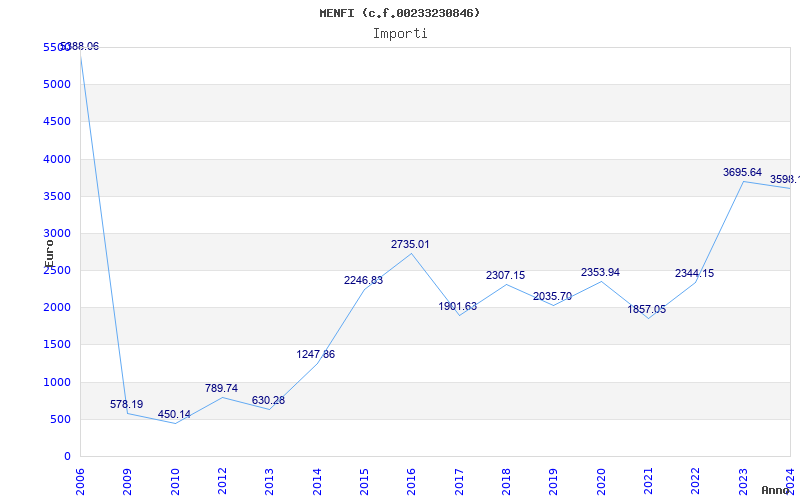Click the chart title MENFI (c.f.00233230846)
The height and width of the screenshot is (500, 800).
[x=399, y=13]
